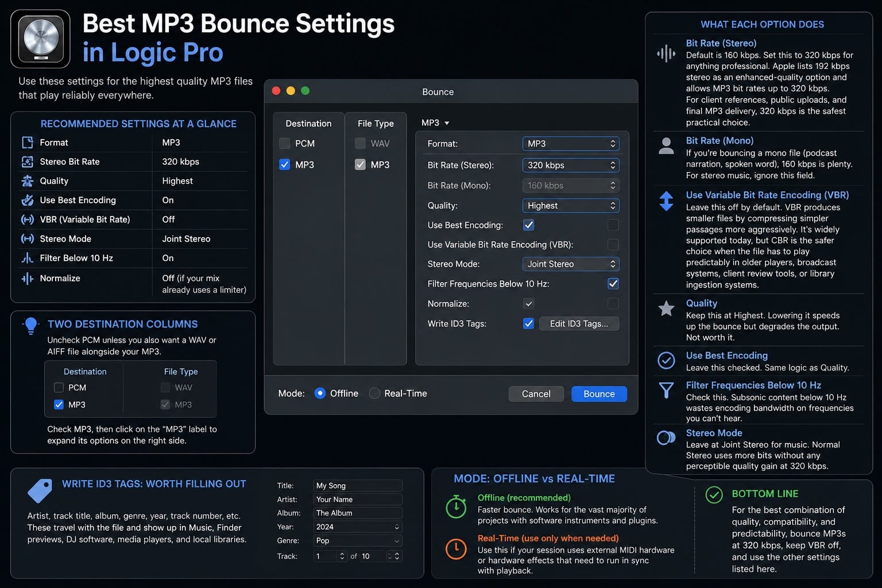The width and height of the screenshot is (882, 588).
Task: Uncheck the MP3 destination checkbox in the Bounce dialog
Action: click(284, 165)
